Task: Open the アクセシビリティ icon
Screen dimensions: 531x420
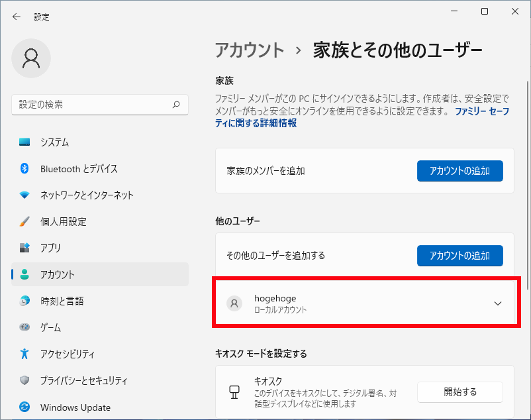Action: click(x=24, y=354)
